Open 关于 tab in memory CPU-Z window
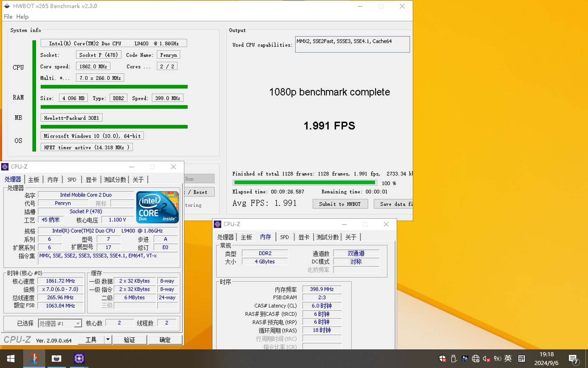Viewport: 588px width, 368px height. (x=350, y=237)
